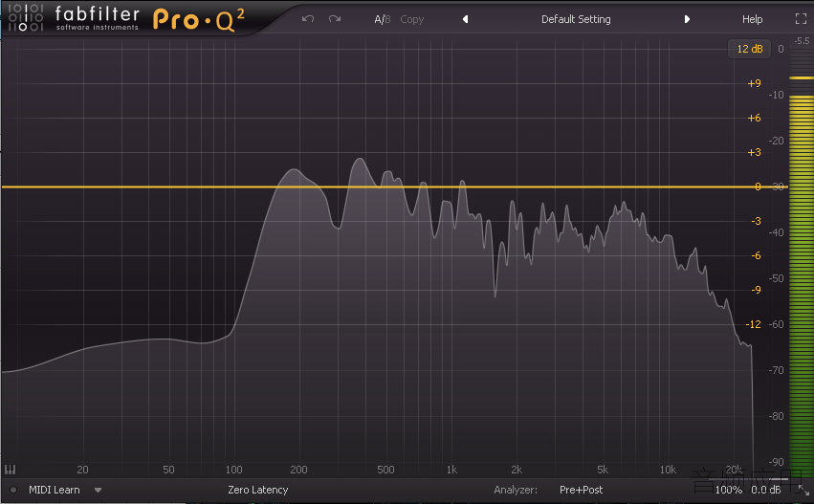Click the 5k frequency axis label
The height and width of the screenshot is (504, 814).
coord(603,470)
